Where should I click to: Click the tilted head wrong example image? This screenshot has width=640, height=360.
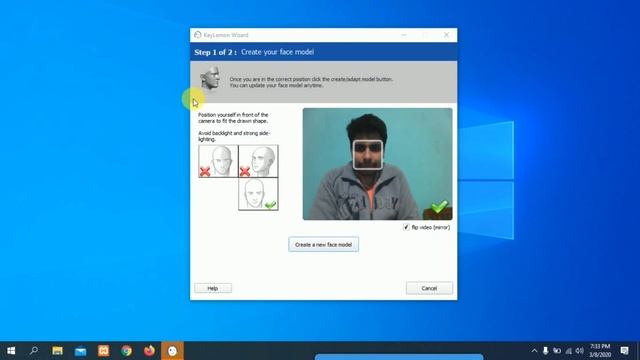(218, 161)
